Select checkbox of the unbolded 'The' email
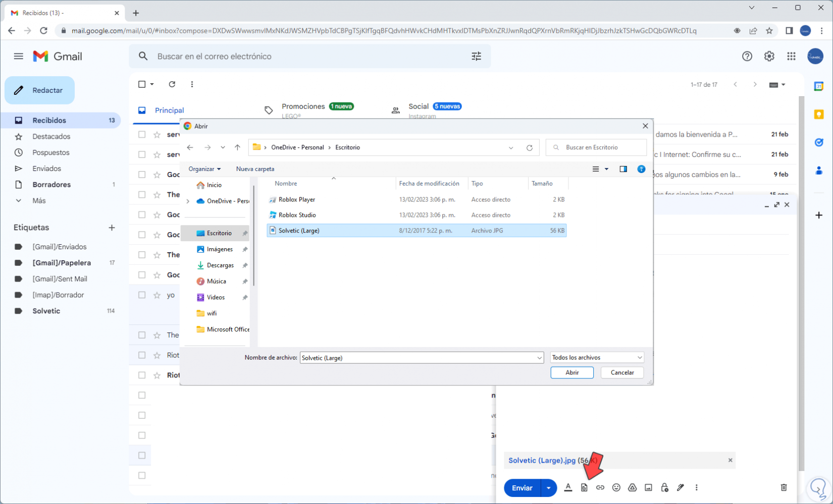Viewport: 833px width, 504px height. (142, 335)
